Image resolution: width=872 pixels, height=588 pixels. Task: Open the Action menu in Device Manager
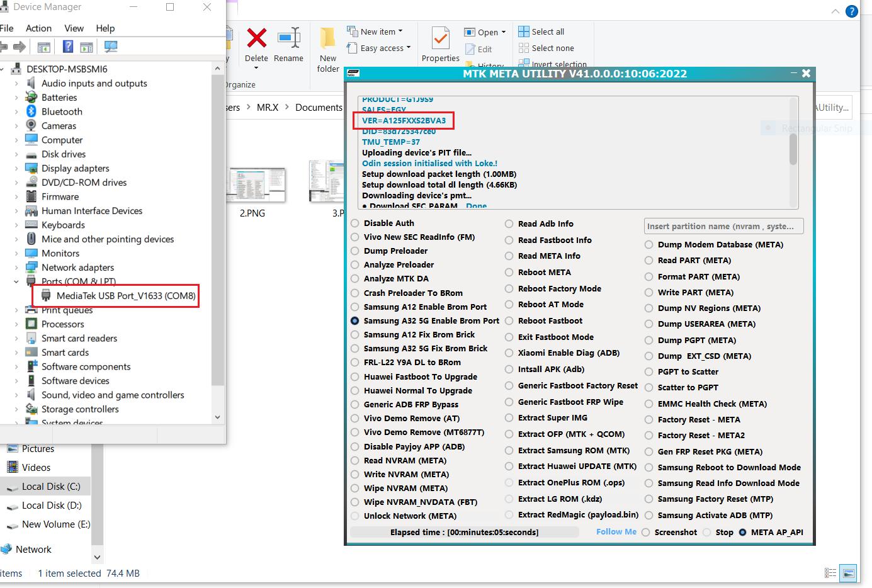[38, 28]
